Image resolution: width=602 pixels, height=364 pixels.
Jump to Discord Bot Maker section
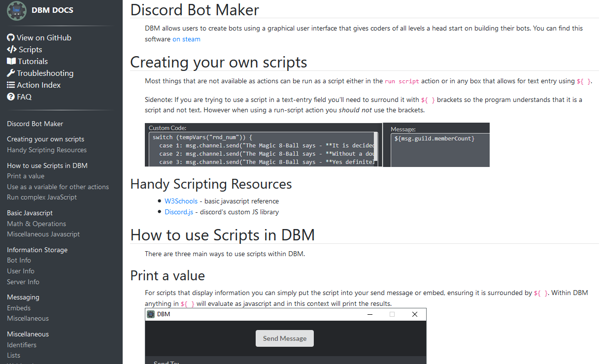pos(35,124)
